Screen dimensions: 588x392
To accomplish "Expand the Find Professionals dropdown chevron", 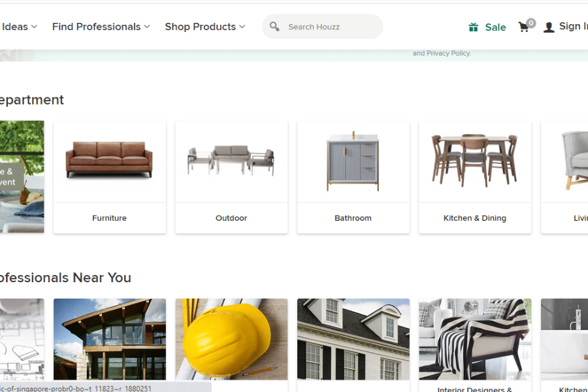I will click(x=147, y=27).
